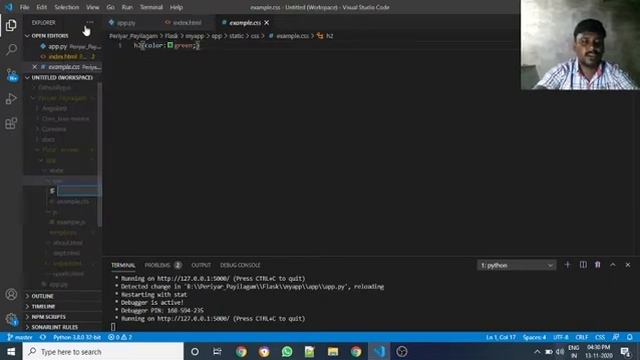640x360 pixels.
Task: Open app.py in Open Editors list
Action: click(x=62, y=47)
